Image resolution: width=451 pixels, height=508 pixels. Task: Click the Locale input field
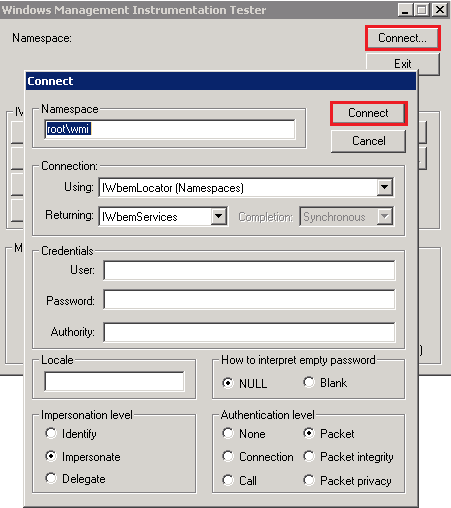pos(114,381)
